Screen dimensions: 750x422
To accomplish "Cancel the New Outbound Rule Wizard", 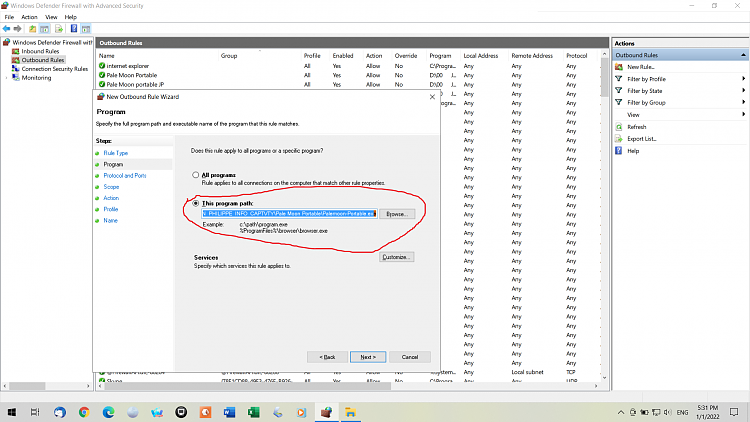I will click(x=410, y=357).
